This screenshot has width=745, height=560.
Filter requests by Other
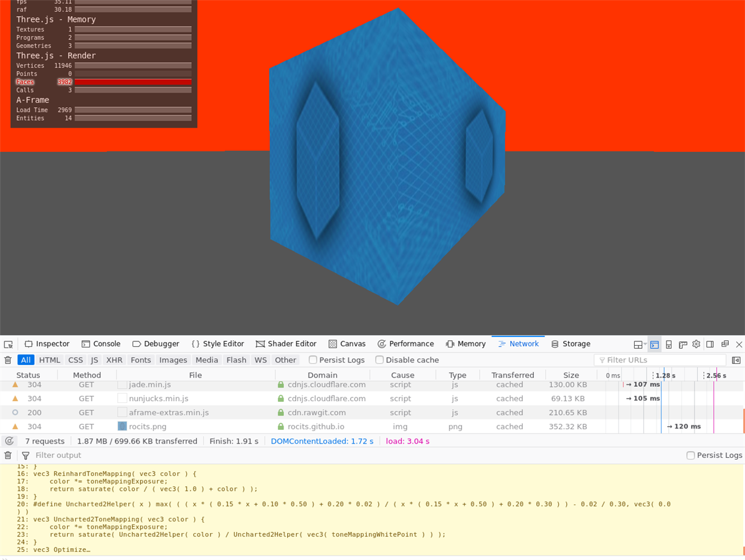coord(285,360)
